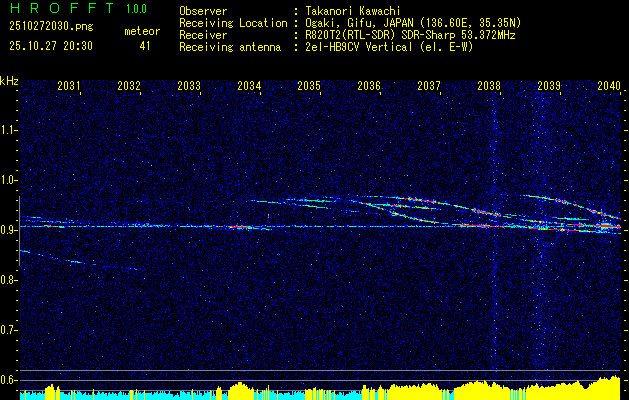Click the Receiving Location label
The width and height of the screenshot is (629, 400).
[233, 24]
